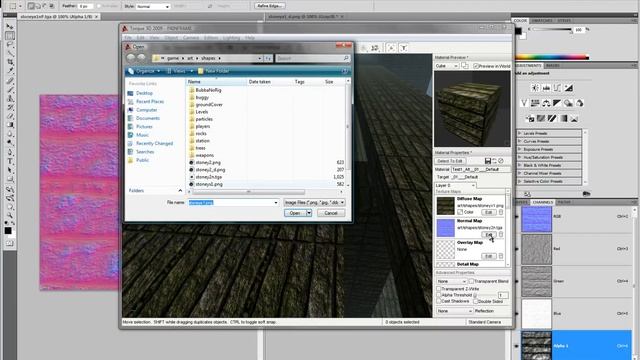Click Edit button for Normal Map
The width and height of the screenshot is (640, 360).
489,234
